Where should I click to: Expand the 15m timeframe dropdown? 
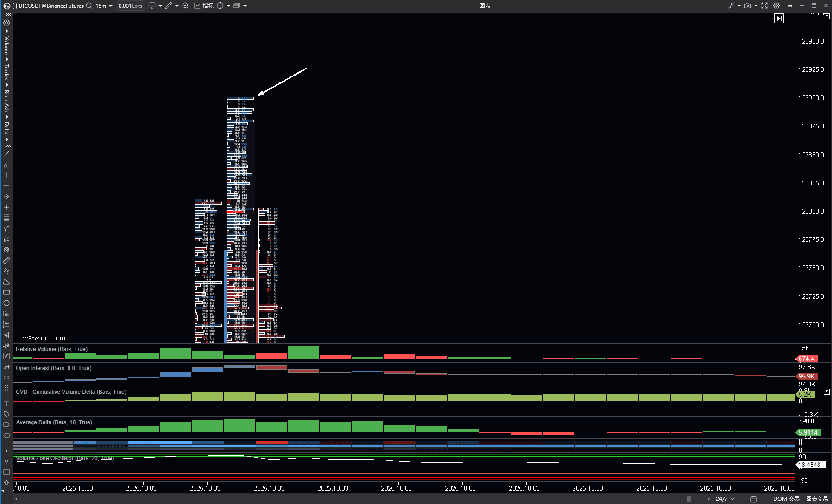[104, 6]
